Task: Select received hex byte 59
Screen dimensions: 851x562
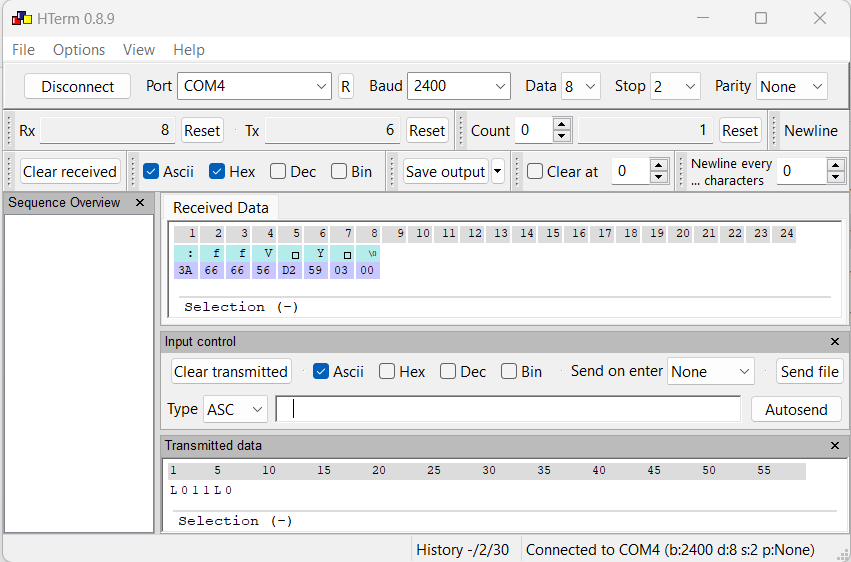Action: [315, 270]
